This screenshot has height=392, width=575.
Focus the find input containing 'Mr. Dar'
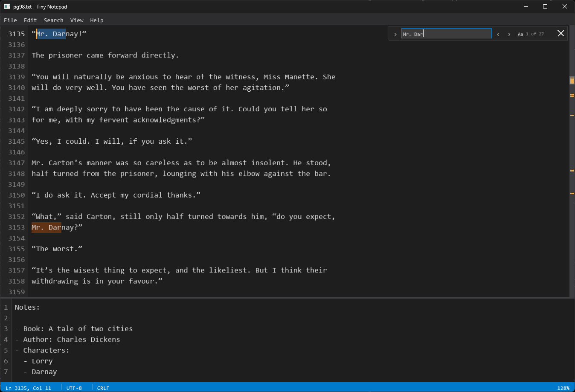pyautogui.click(x=446, y=34)
